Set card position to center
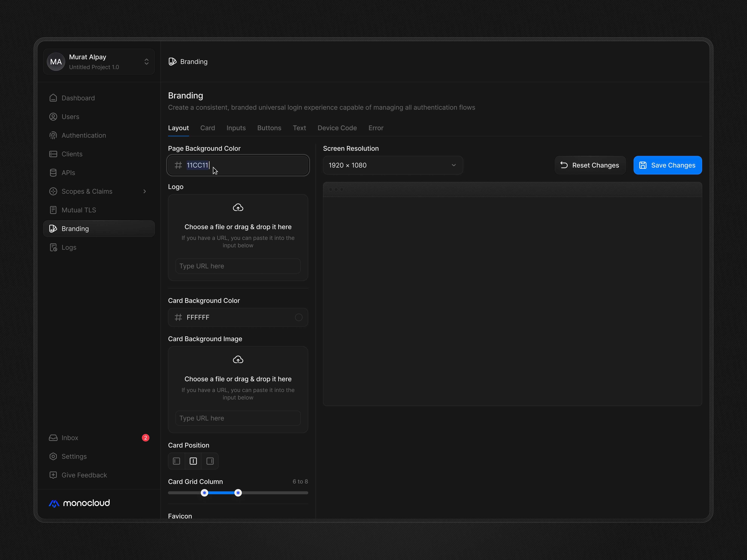747x560 pixels. (x=193, y=461)
